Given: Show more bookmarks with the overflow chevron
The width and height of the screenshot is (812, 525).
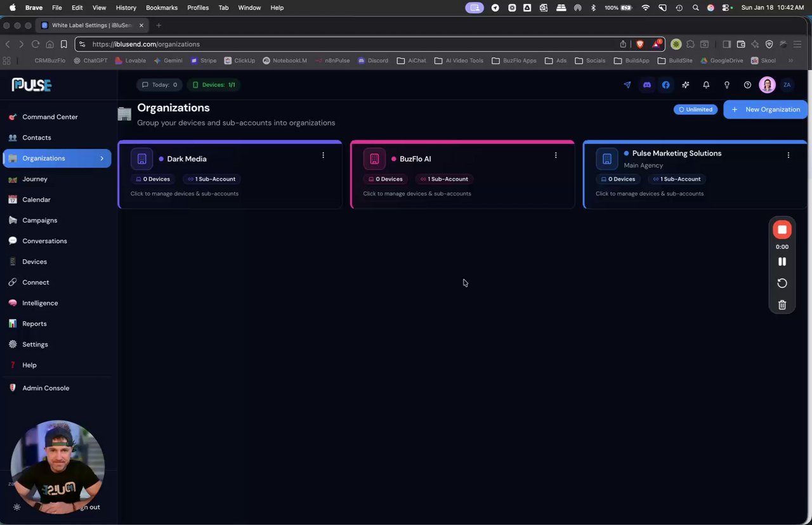Looking at the screenshot, I should (x=790, y=61).
